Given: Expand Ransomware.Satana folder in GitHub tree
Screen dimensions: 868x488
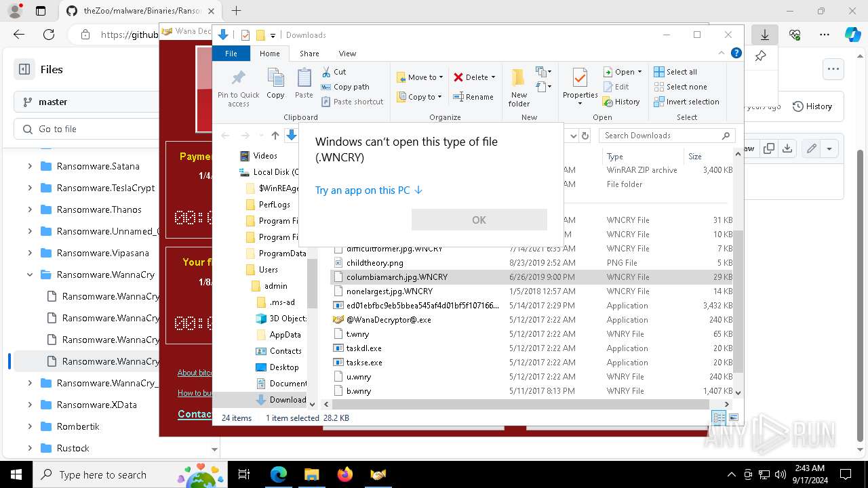Looking at the screenshot, I should click(30, 166).
